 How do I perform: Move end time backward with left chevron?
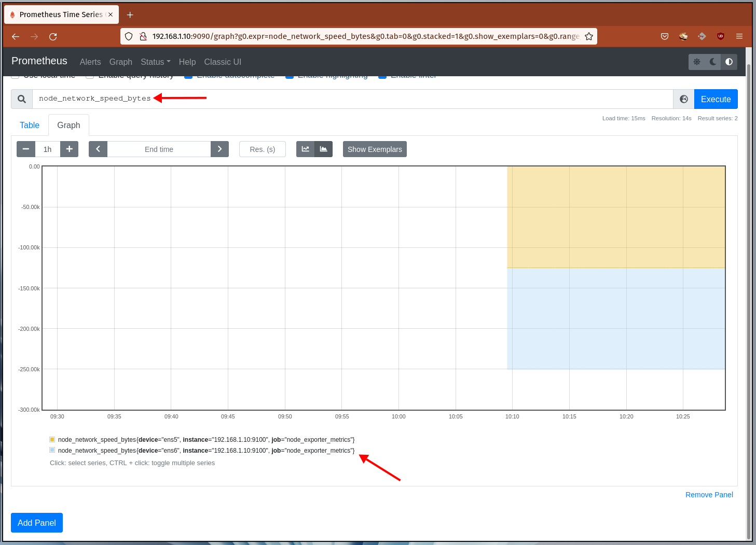pyautogui.click(x=98, y=149)
